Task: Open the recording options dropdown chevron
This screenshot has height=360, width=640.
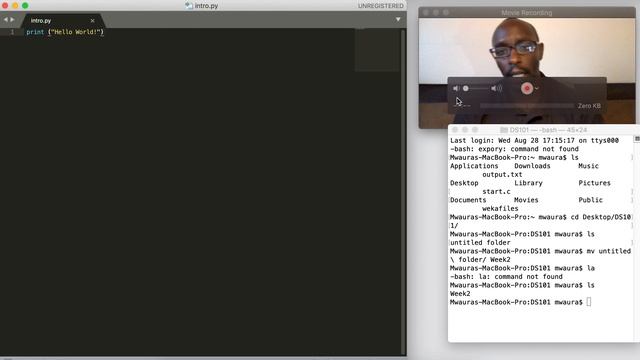Action: tap(537, 88)
